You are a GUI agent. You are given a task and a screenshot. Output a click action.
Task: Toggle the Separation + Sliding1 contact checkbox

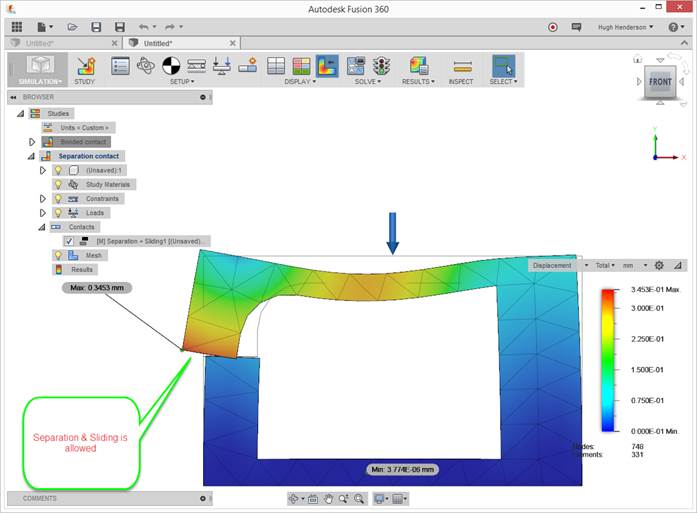tap(68, 241)
